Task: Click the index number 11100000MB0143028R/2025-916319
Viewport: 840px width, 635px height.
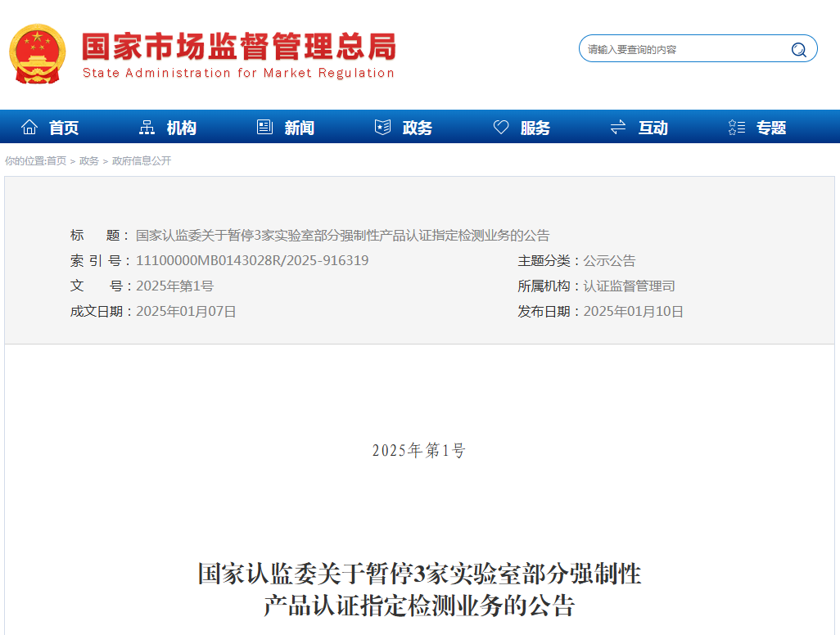Action: (x=252, y=261)
